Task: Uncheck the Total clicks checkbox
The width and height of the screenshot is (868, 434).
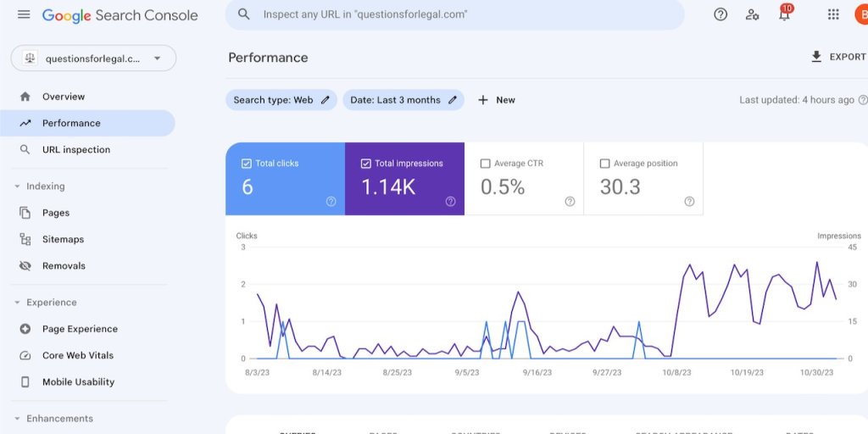Action: 247,164
